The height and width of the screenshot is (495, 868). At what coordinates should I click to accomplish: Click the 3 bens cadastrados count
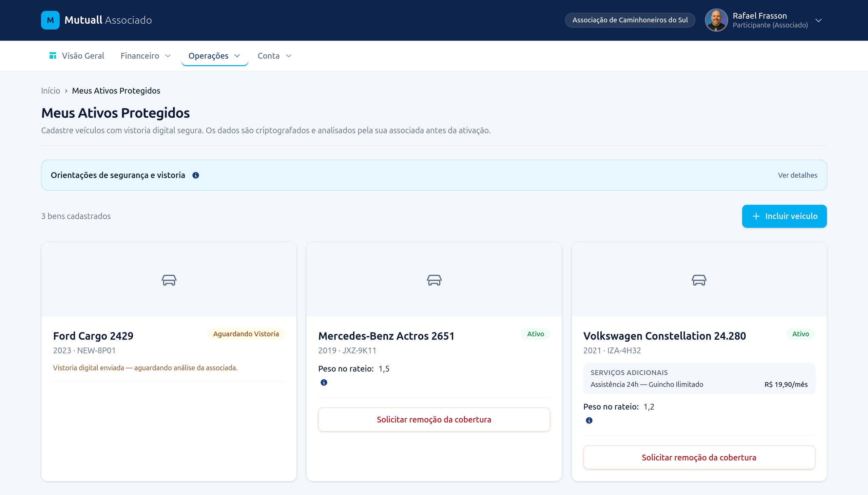[76, 216]
